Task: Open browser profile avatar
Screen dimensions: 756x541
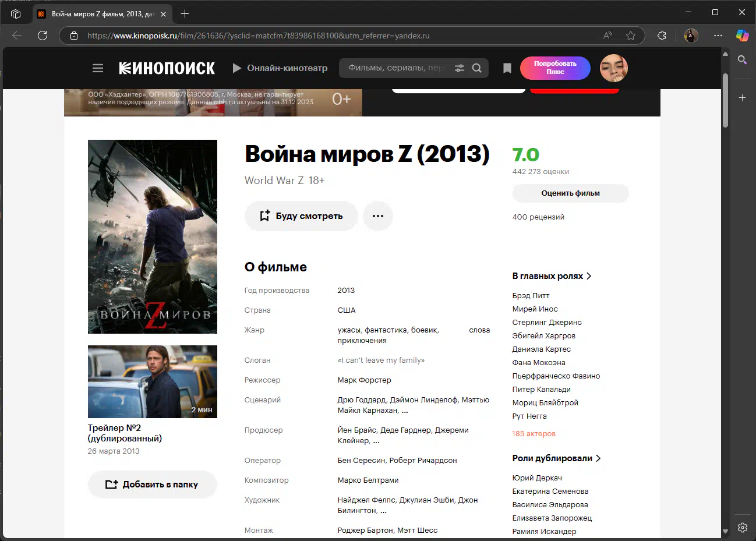Action: (x=691, y=36)
